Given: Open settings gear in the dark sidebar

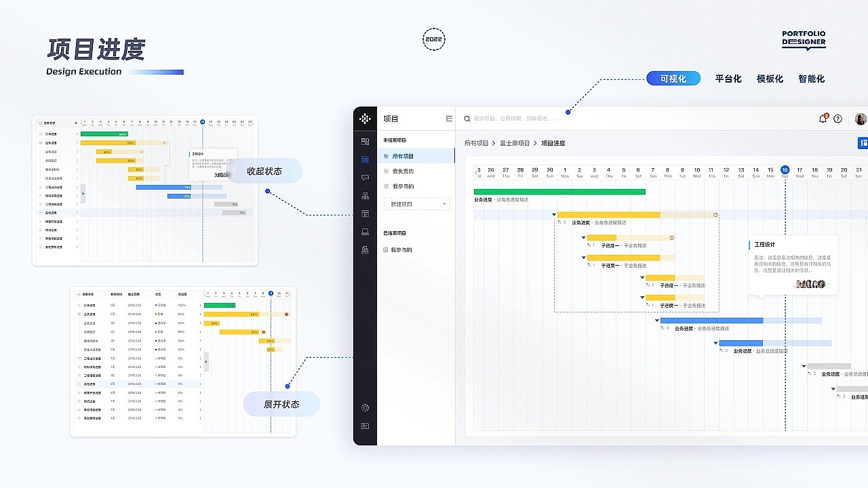Looking at the screenshot, I should [x=365, y=408].
